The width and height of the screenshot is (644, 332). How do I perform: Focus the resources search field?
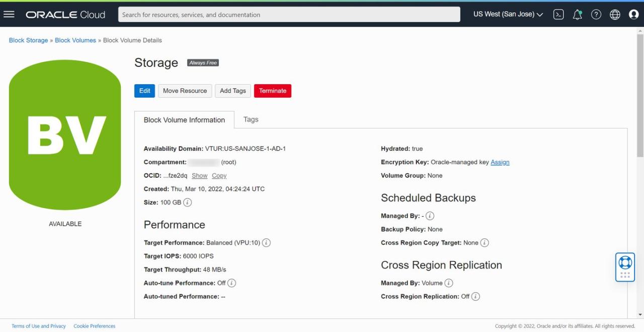[x=289, y=15]
